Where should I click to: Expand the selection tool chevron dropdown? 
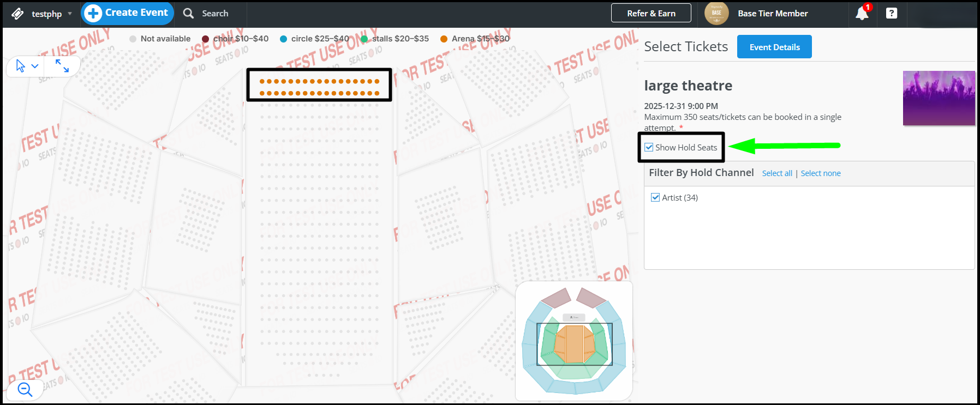[35, 66]
